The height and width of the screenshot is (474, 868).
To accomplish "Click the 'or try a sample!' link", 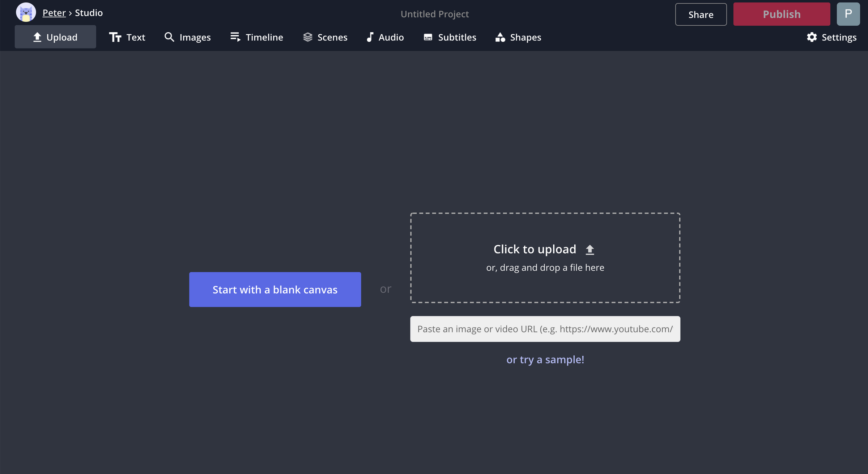I will [545, 360].
